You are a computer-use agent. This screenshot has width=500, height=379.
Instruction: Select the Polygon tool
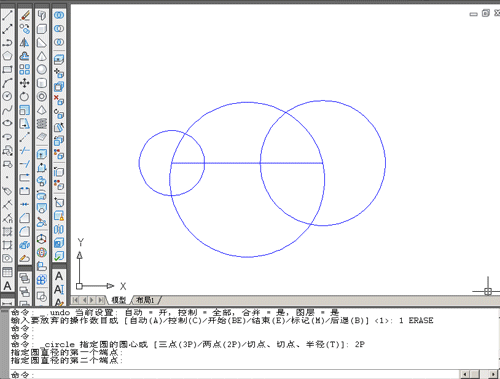point(7,56)
